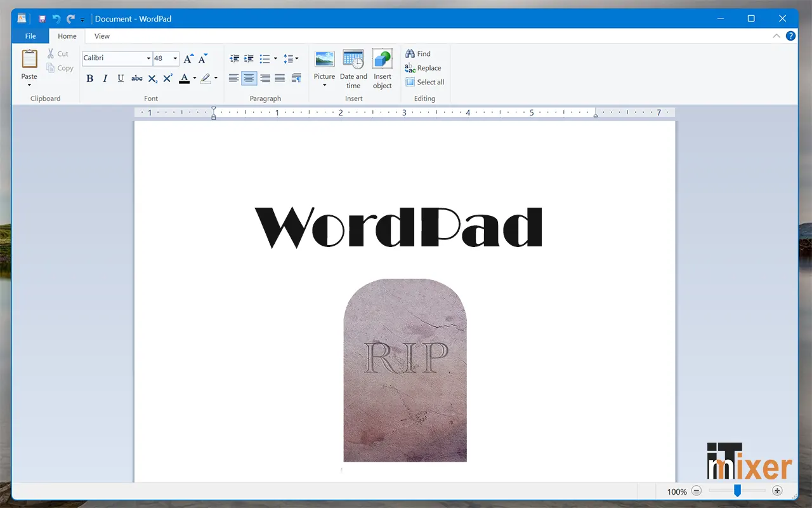Image resolution: width=812 pixels, height=508 pixels.
Task: Grow the font size
Action: [x=188, y=58]
